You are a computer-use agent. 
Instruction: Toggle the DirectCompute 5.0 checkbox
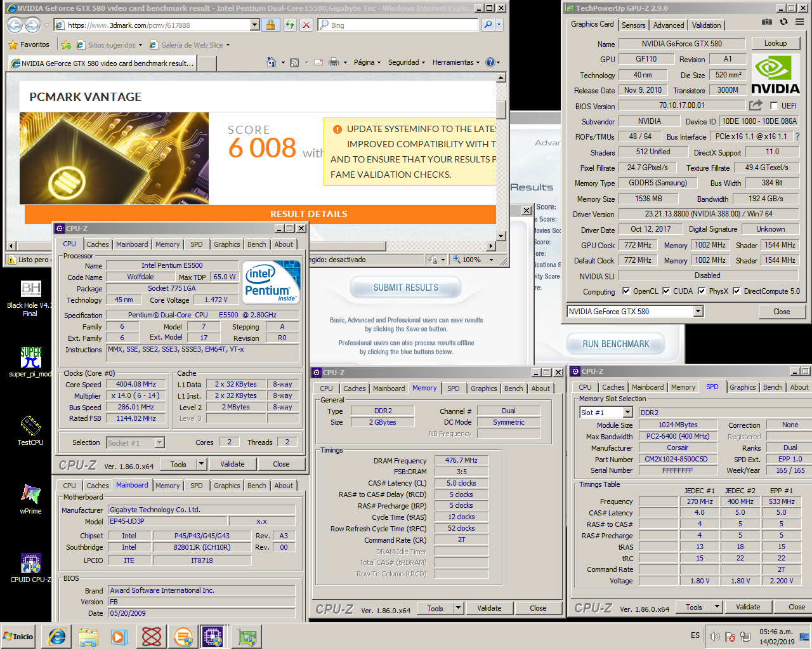[737, 291]
